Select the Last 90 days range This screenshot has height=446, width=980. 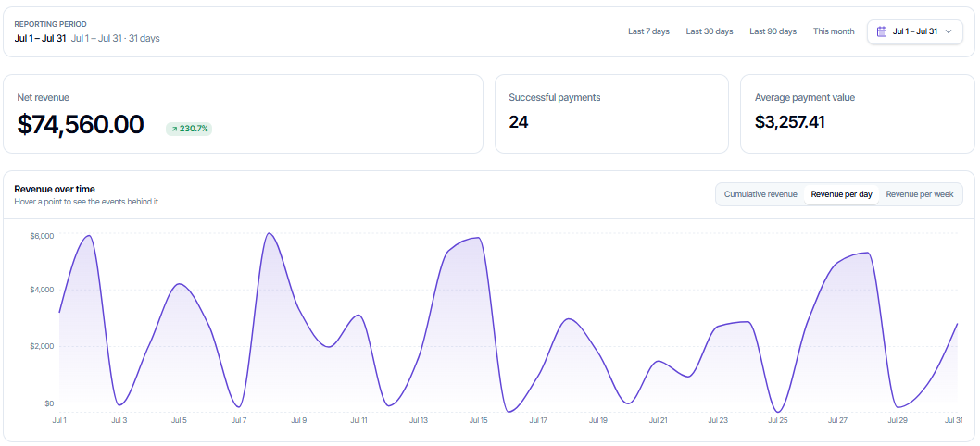[773, 31]
